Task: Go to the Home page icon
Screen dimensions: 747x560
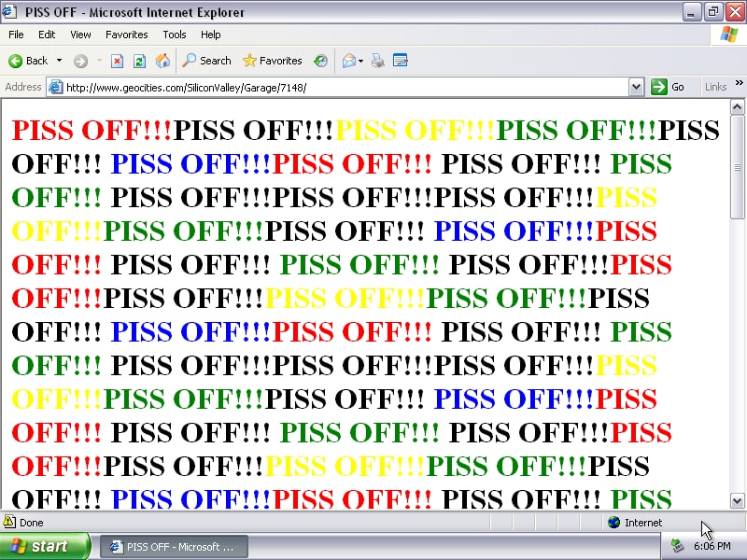Action: point(162,61)
